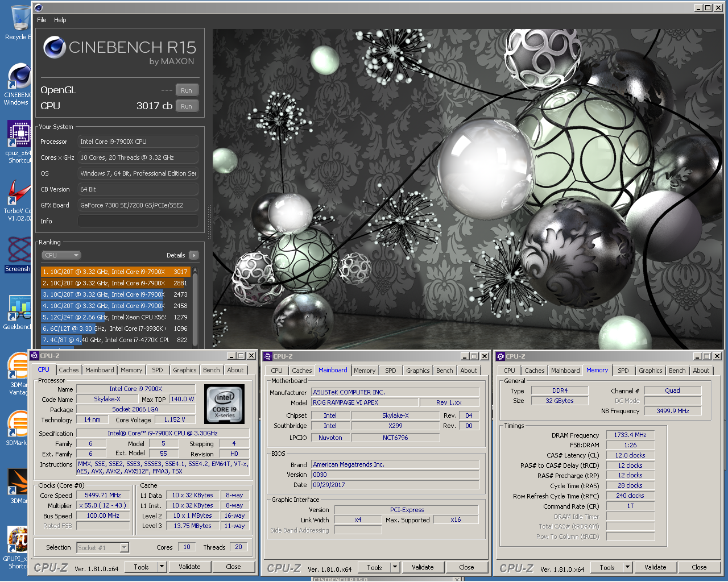Viewport: 728px width, 582px height.
Task: Switch to SPD tab in CPU-Z Mainboard window
Action: coord(391,371)
